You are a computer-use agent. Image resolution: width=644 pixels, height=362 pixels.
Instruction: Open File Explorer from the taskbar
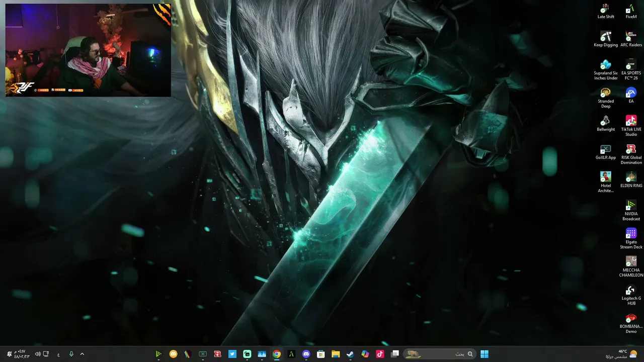pos(336,354)
